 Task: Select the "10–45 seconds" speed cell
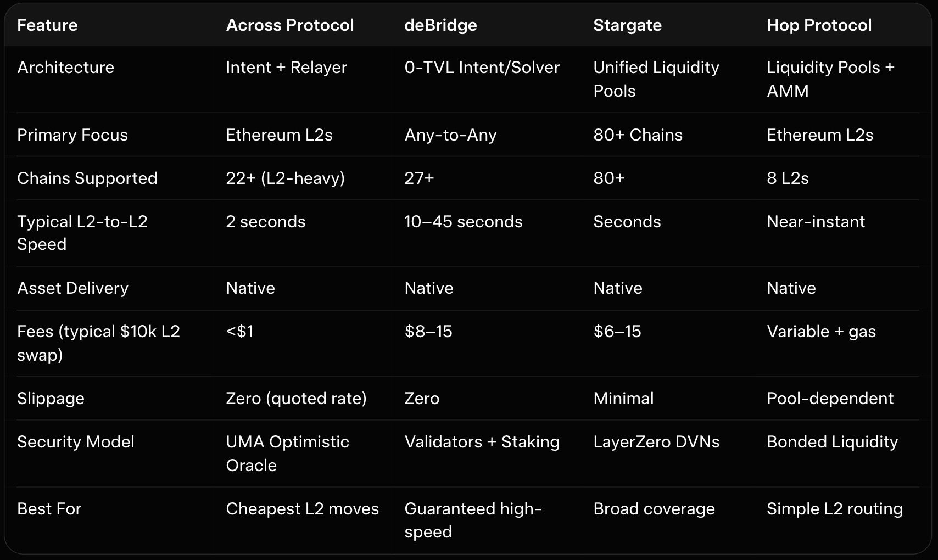pos(463,222)
